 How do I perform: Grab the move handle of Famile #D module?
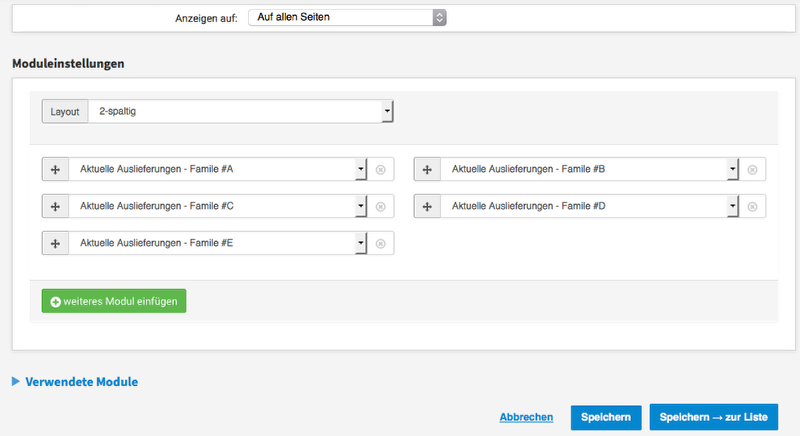tap(427, 207)
